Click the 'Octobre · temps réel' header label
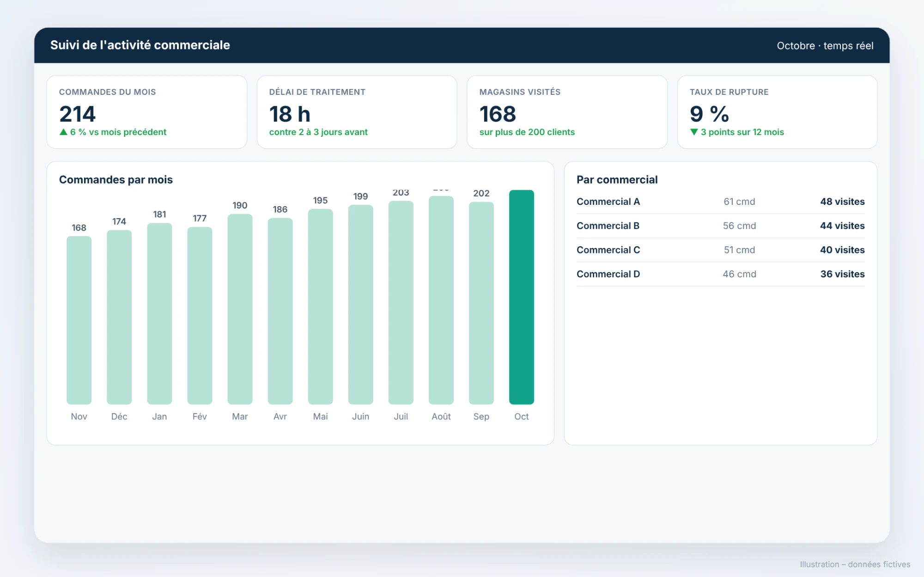Image resolution: width=924 pixels, height=577 pixels. point(825,46)
